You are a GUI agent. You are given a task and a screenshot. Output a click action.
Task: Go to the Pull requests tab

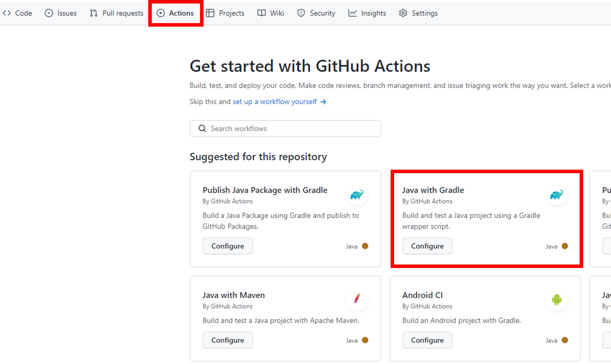[x=116, y=13]
